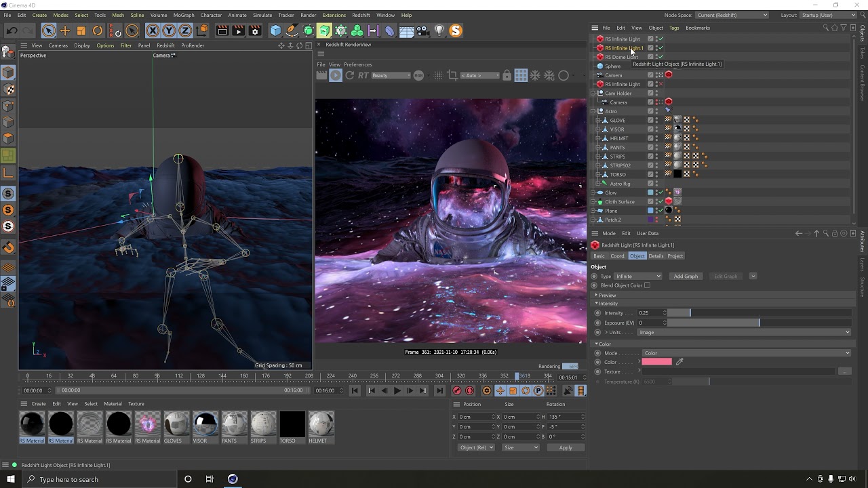
Task: Toggle X-axis lock icon
Action: coord(153,30)
